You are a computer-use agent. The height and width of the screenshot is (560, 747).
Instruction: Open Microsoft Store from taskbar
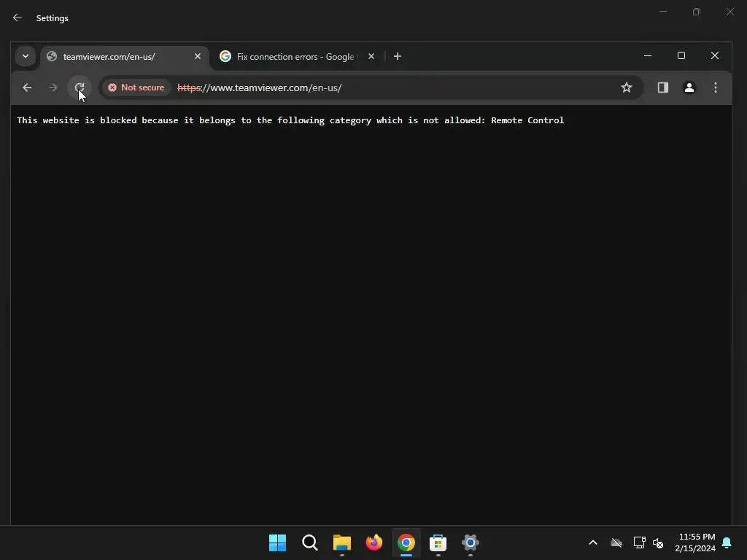(x=438, y=542)
